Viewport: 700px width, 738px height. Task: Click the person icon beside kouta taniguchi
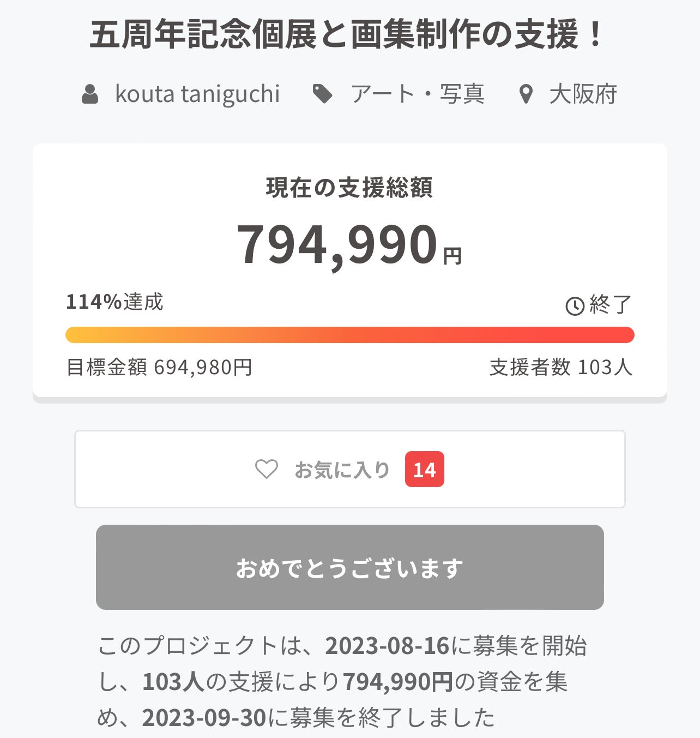[90, 94]
